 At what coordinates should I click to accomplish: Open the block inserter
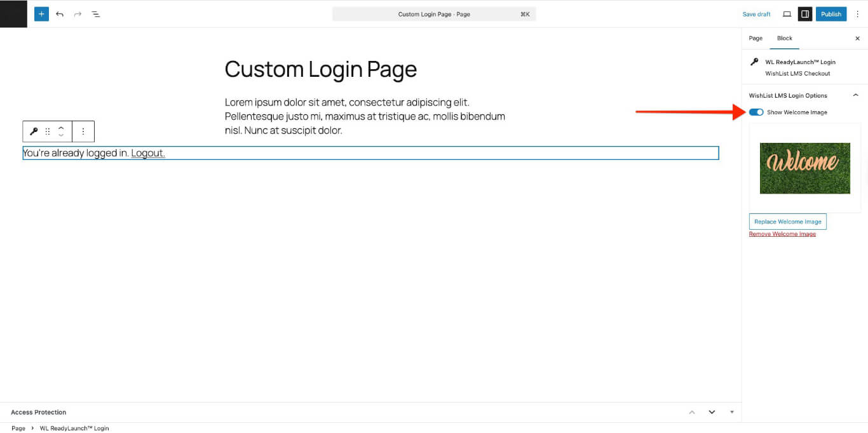point(41,13)
